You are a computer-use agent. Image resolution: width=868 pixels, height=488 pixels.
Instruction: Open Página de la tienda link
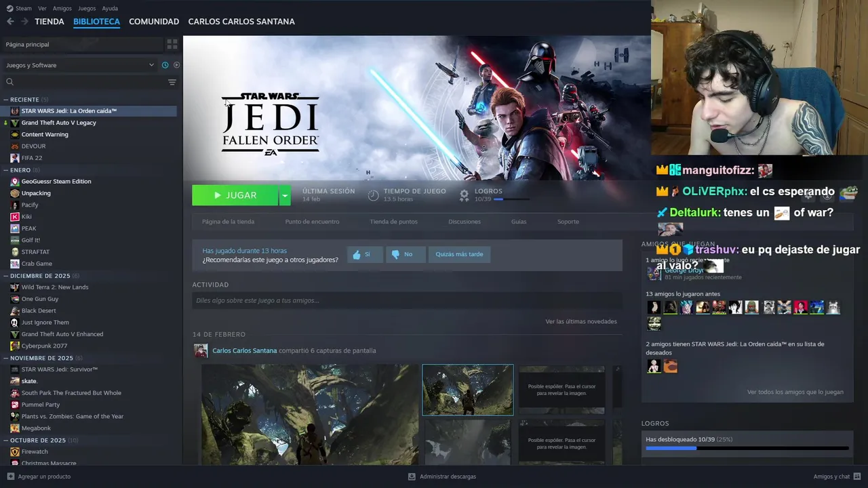coord(228,222)
